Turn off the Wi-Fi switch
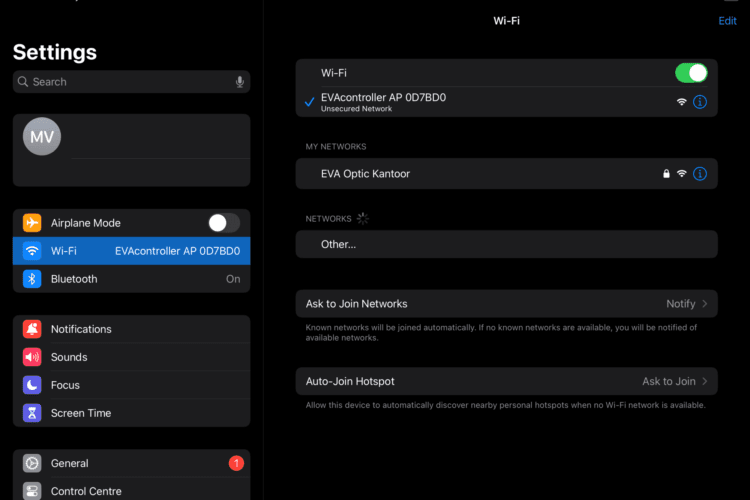The image size is (750, 500). tap(691, 73)
